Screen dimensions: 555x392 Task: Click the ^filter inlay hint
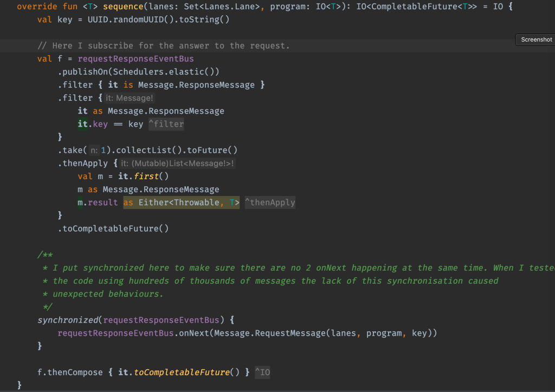[166, 124]
